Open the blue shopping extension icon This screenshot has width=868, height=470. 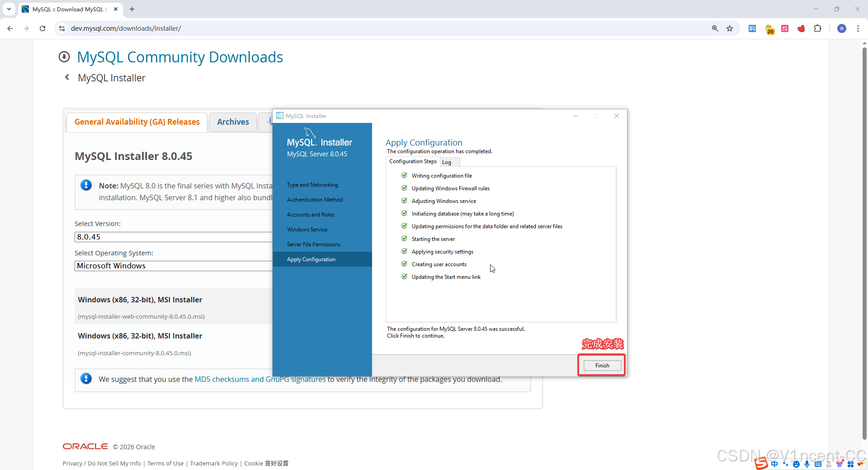pyautogui.click(x=752, y=28)
